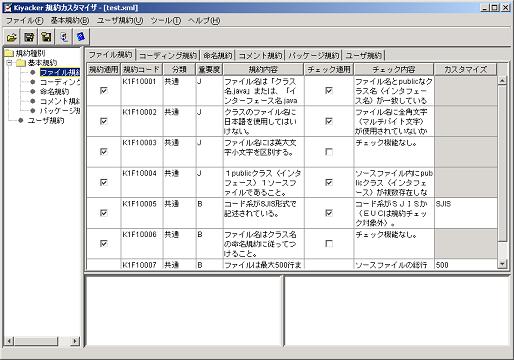
Task: Switch to the パッケージ規約 tab
Action: (x=313, y=55)
